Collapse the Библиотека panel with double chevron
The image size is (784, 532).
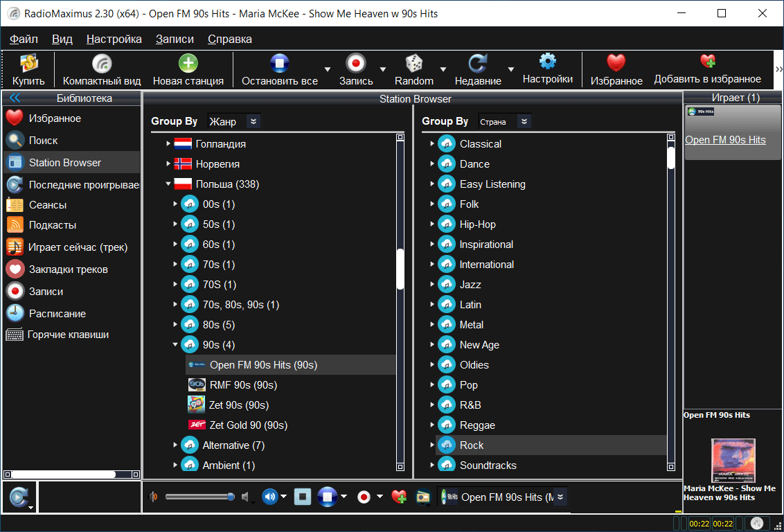[15, 98]
